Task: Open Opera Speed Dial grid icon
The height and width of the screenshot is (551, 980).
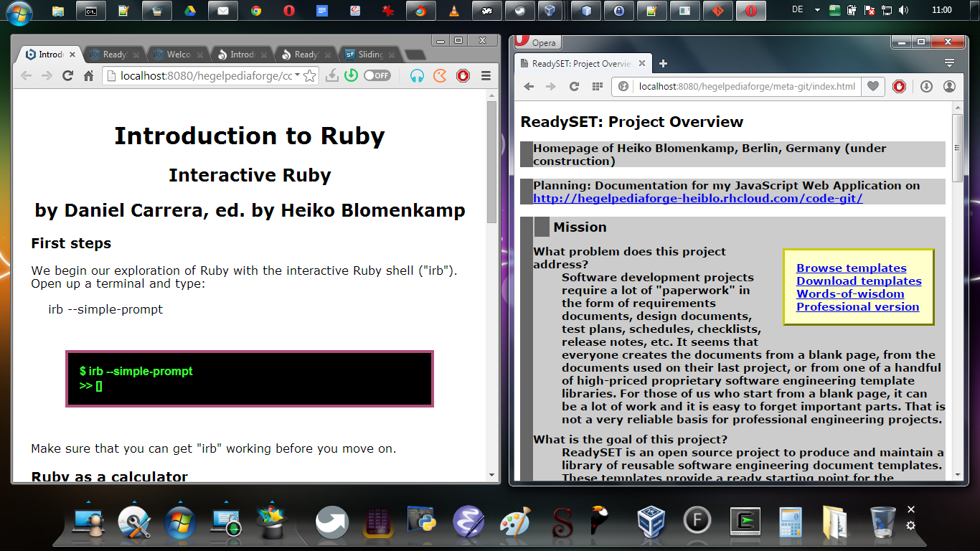Action: pyautogui.click(x=596, y=86)
